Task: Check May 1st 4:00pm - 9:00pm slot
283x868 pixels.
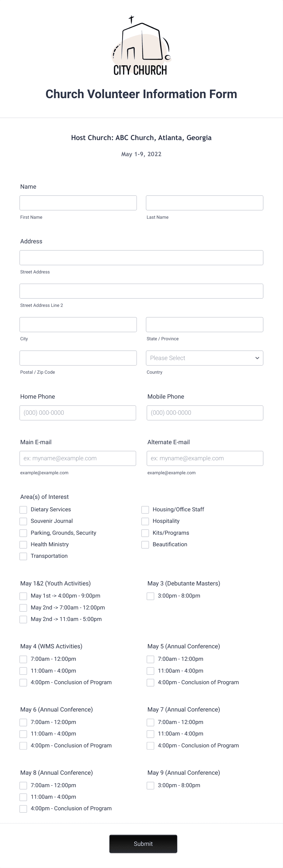Action: 23,596
